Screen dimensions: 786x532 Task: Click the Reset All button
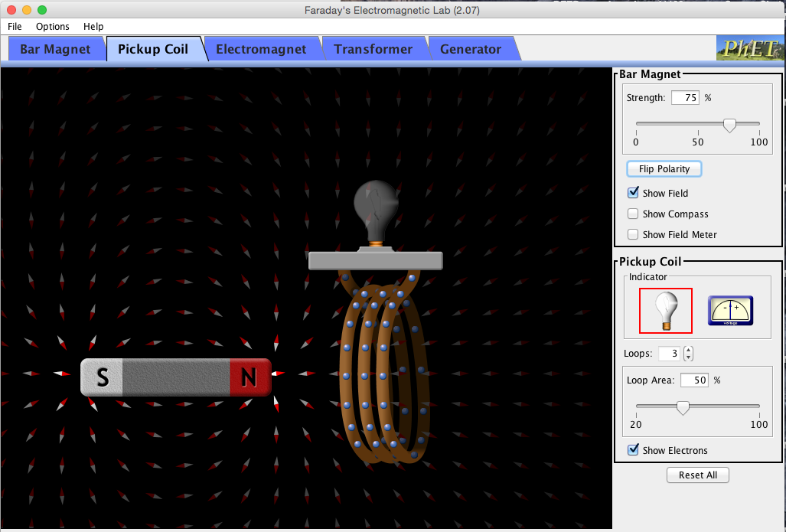pyautogui.click(x=698, y=475)
